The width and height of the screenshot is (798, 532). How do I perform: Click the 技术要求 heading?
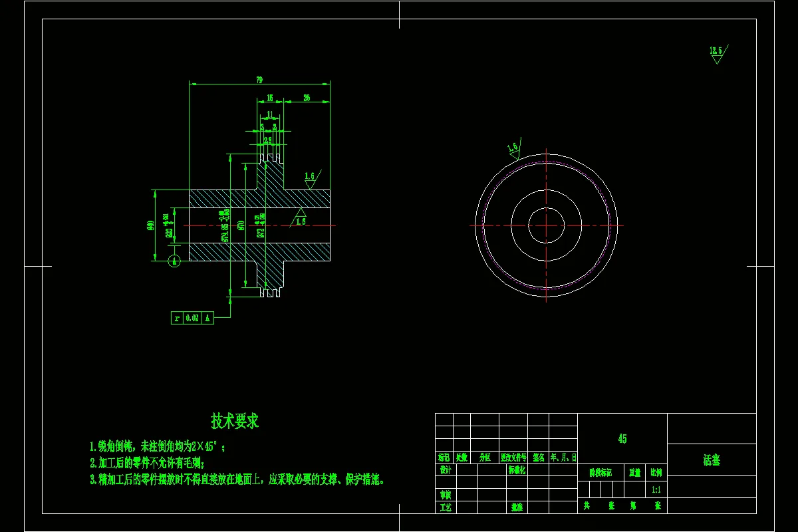[235, 421]
